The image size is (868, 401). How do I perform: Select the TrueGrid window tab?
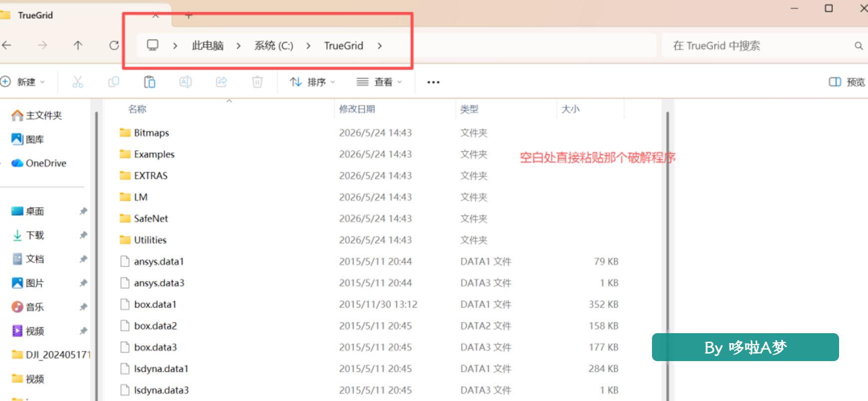click(x=85, y=15)
